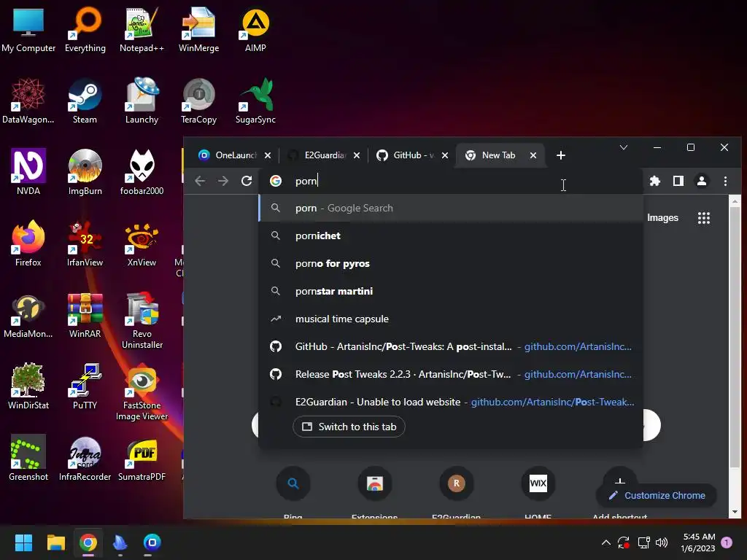This screenshot has width=747, height=560.
Task: Click the Customize Chrome button
Action: pos(657,495)
